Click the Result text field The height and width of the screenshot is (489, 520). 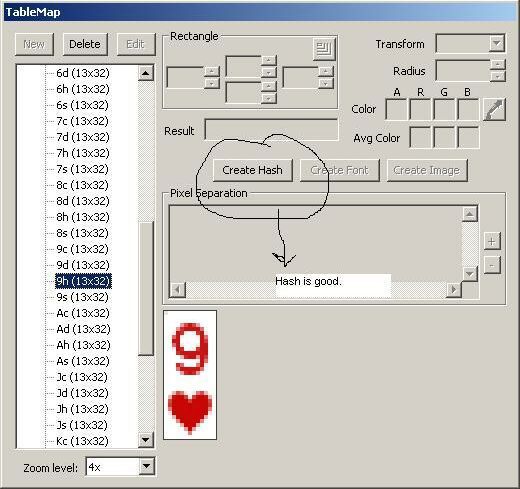(272, 130)
